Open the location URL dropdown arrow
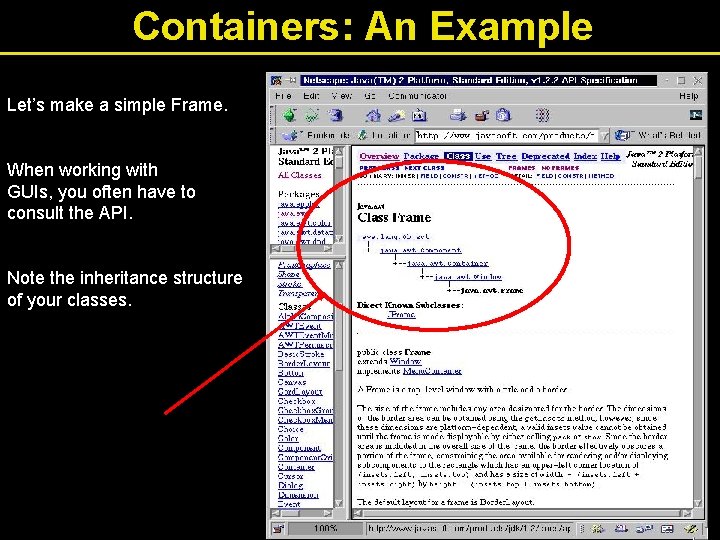This screenshot has width=720, height=540. pos(605,135)
